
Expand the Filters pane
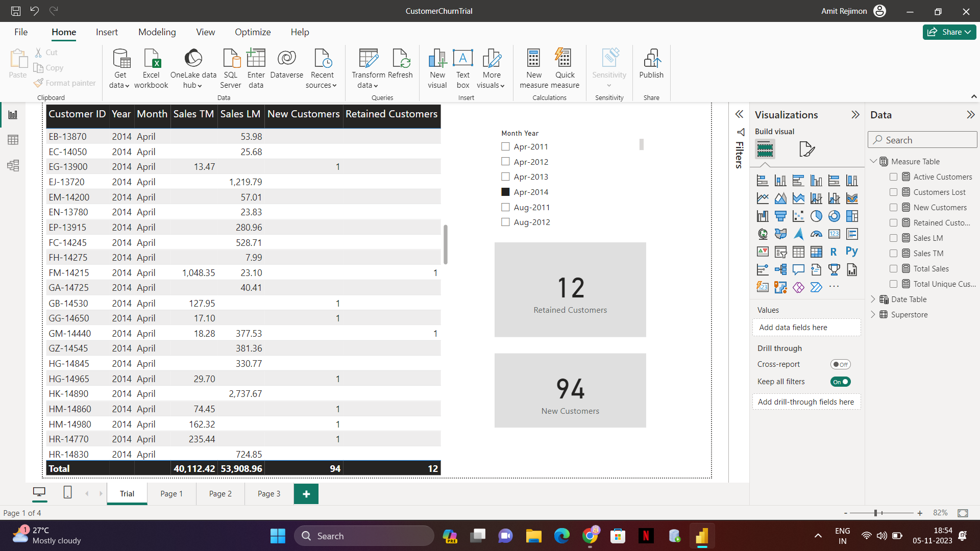tap(739, 114)
